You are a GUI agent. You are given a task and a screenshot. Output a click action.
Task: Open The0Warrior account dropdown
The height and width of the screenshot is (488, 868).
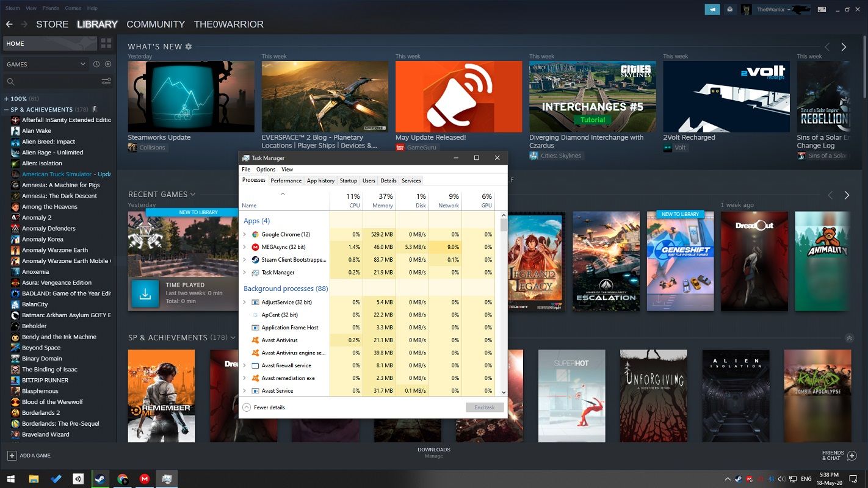(x=774, y=9)
